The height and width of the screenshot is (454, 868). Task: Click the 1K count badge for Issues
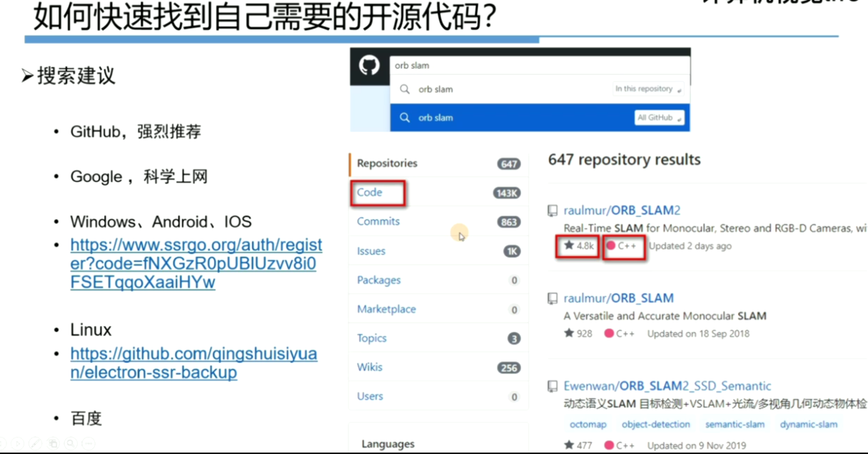(x=512, y=251)
